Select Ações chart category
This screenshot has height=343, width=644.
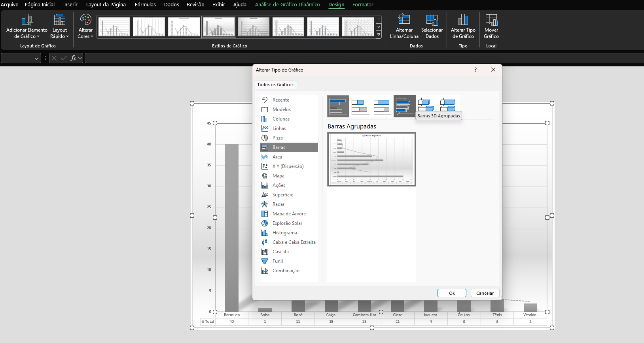tap(289, 185)
